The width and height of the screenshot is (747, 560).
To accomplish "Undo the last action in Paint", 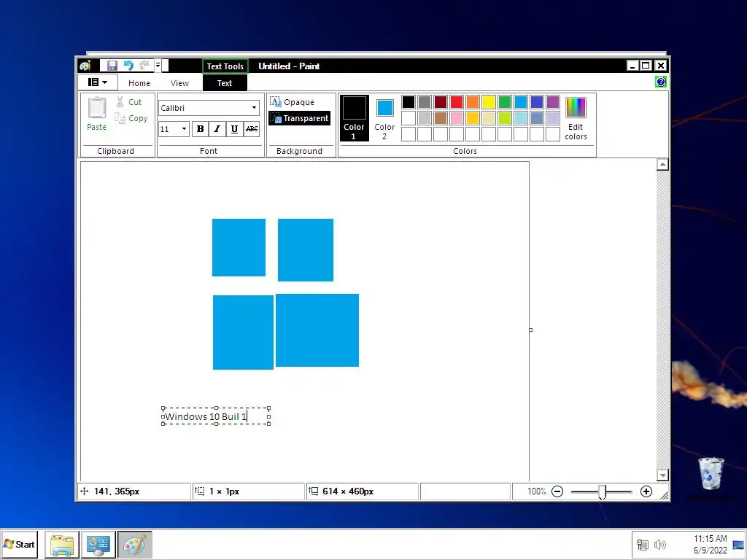I will click(x=128, y=66).
